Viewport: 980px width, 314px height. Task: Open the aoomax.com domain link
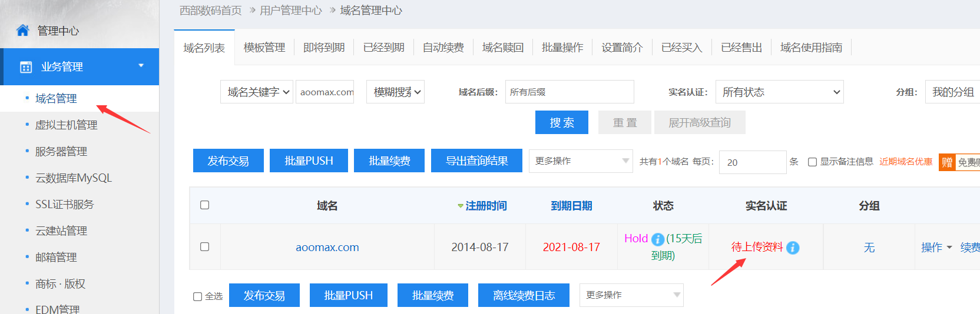pyautogui.click(x=327, y=248)
